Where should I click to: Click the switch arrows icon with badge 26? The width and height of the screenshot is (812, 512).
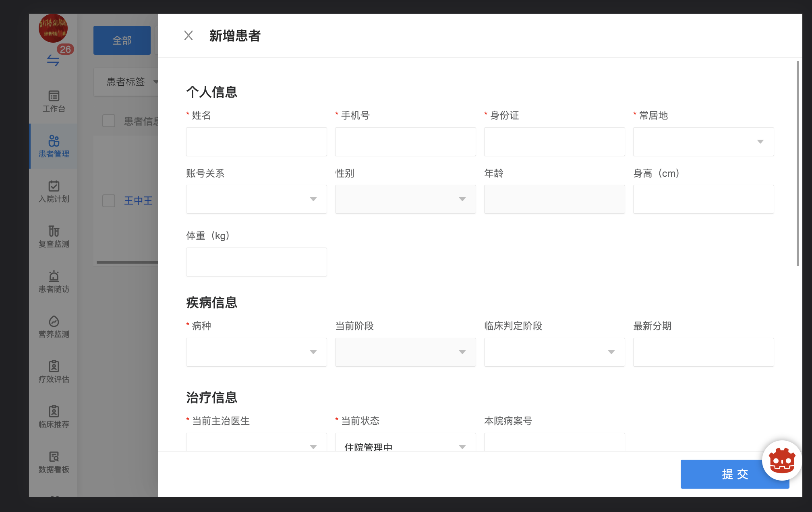(x=53, y=60)
